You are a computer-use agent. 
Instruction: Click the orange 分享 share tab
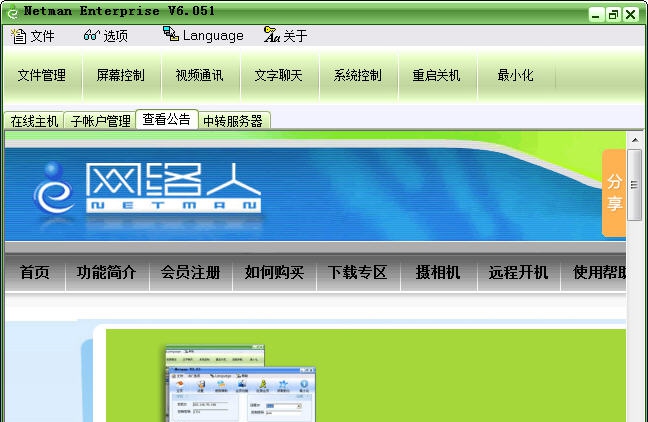(x=614, y=193)
